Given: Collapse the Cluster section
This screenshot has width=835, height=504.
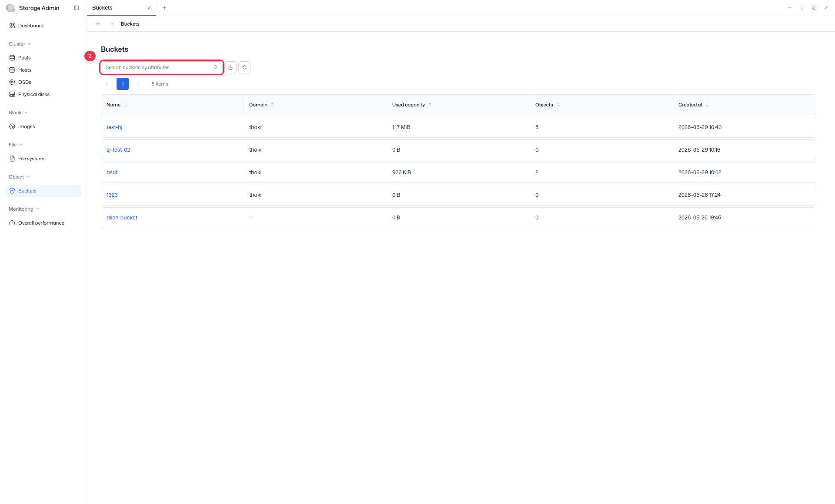Looking at the screenshot, I should click(x=20, y=44).
